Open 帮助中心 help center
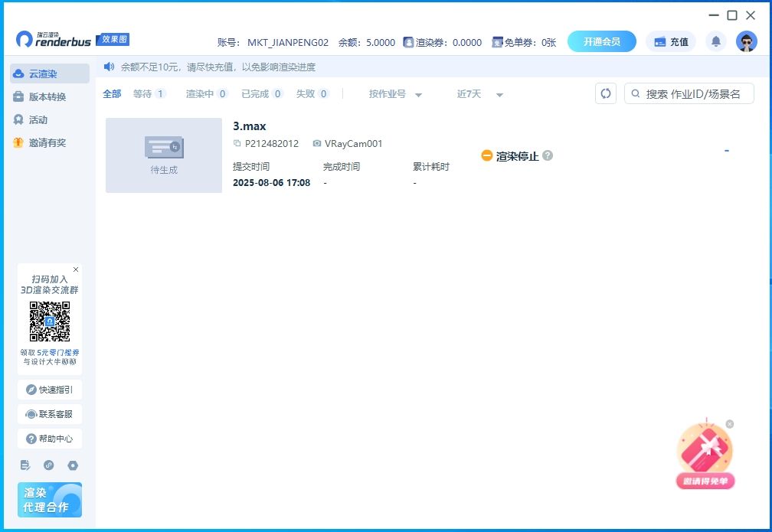Viewport: 772px width, 532px height. [x=49, y=439]
